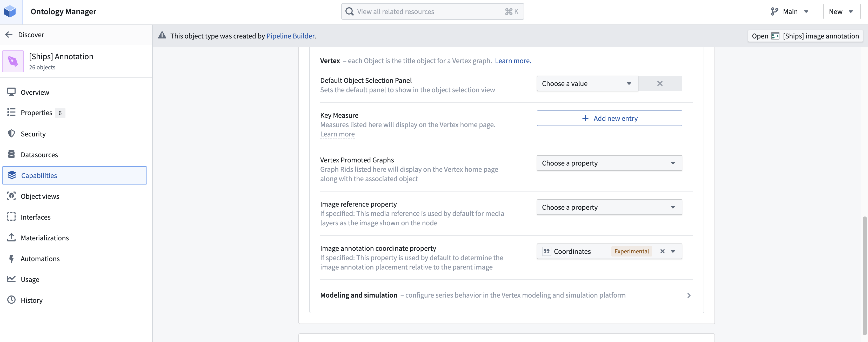Open Datasources via the database icon
Screen dimensions: 868x342
pos(11,154)
